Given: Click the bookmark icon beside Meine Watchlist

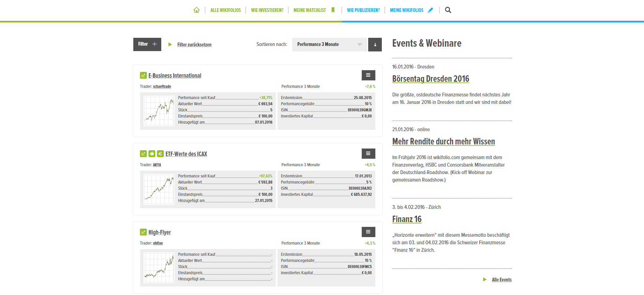Looking at the screenshot, I should click(x=333, y=10).
